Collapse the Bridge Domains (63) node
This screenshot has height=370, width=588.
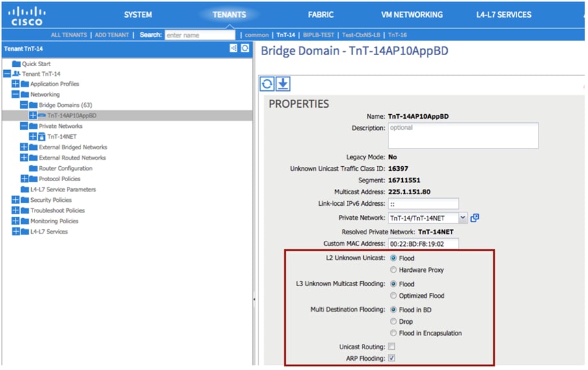coord(24,105)
